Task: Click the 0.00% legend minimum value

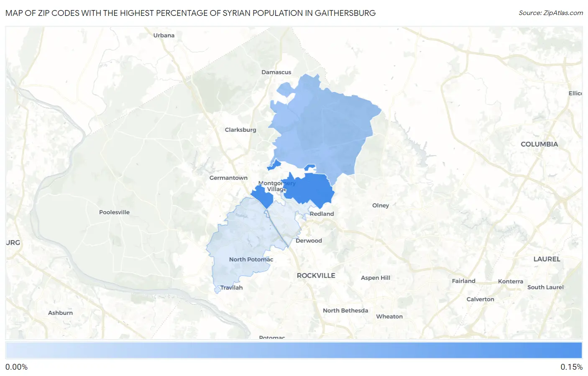Action: point(16,367)
